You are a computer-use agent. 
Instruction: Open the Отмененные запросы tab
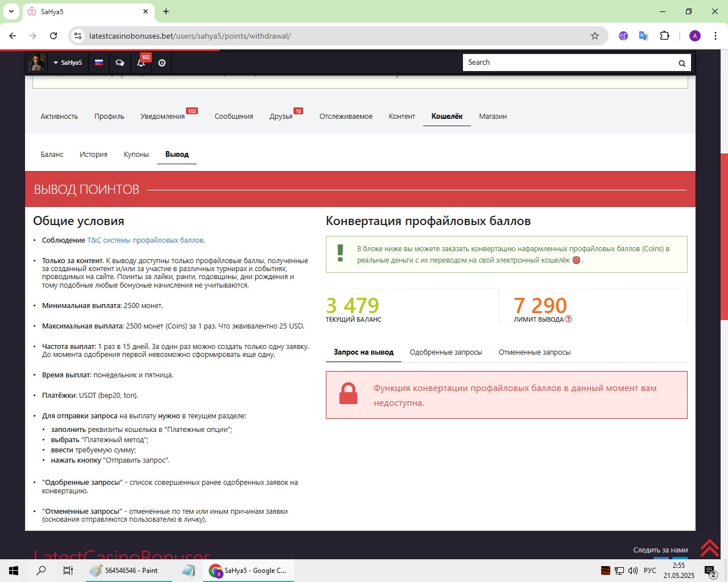pyautogui.click(x=534, y=352)
